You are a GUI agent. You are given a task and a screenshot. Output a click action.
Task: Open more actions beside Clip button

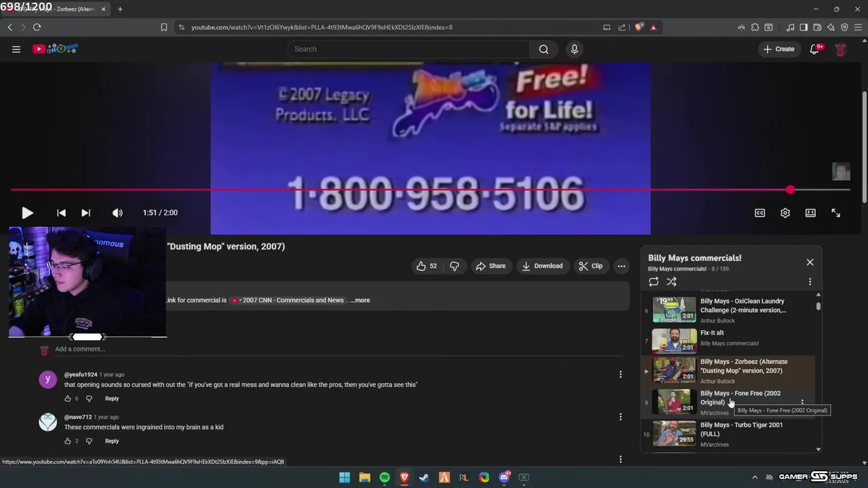click(621, 266)
